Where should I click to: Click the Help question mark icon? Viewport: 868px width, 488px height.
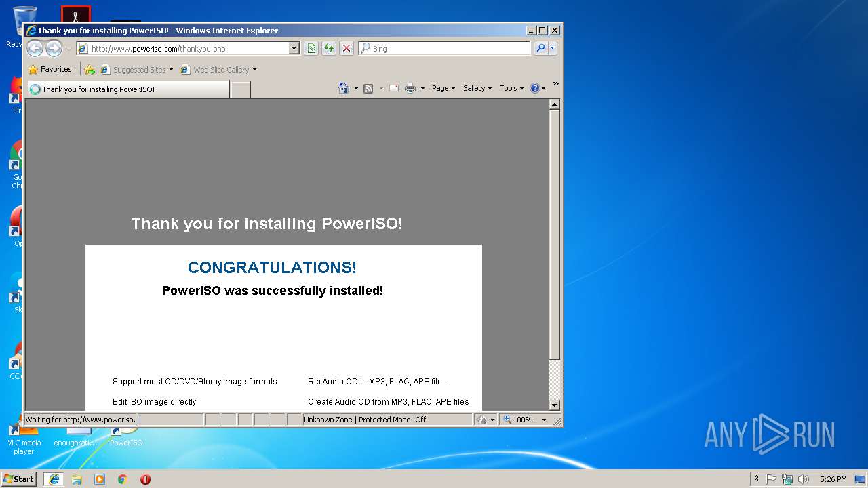point(534,88)
